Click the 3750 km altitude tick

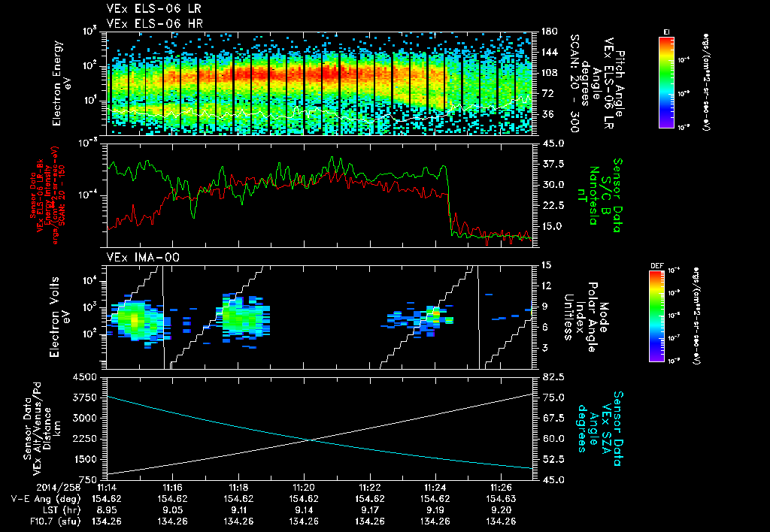tap(84, 397)
